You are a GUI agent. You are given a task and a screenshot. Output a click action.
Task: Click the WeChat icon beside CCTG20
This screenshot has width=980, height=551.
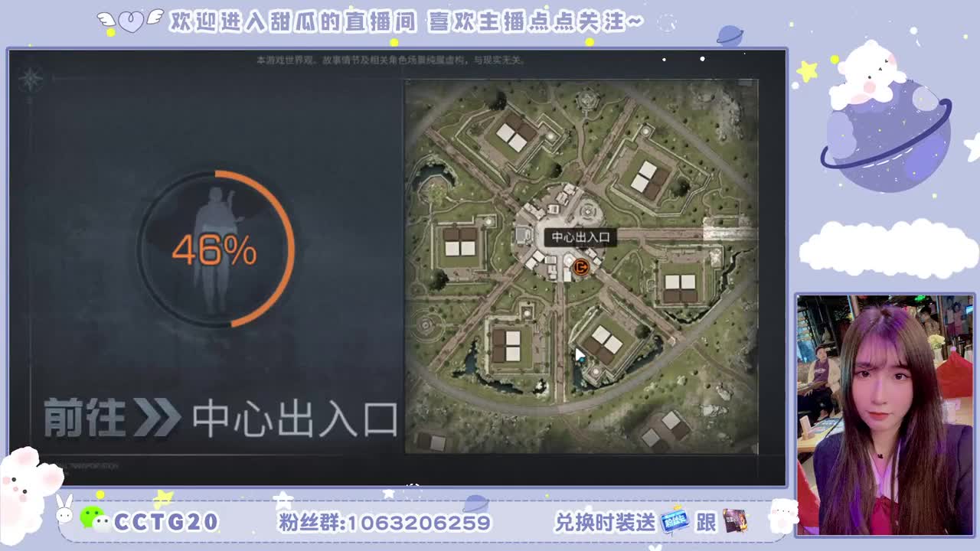point(95,519)
